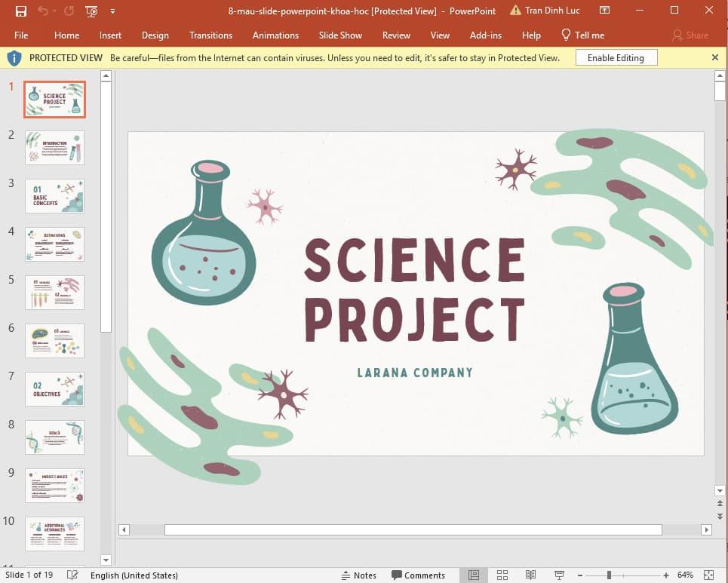Screen dimensions: 728x583
Task: Toggle Normal view button in status bar
Action: pyautogui.click(x=473, y=575)
